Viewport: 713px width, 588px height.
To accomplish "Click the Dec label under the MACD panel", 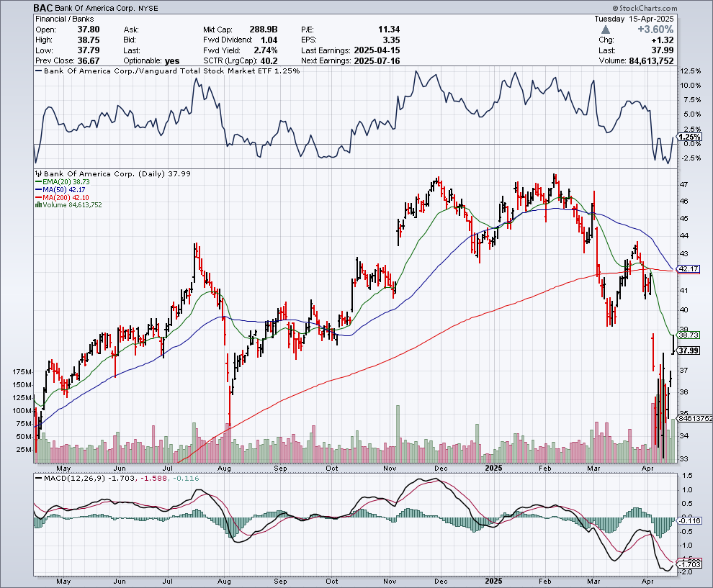I will pyautogui.click(x=441, y=582).
